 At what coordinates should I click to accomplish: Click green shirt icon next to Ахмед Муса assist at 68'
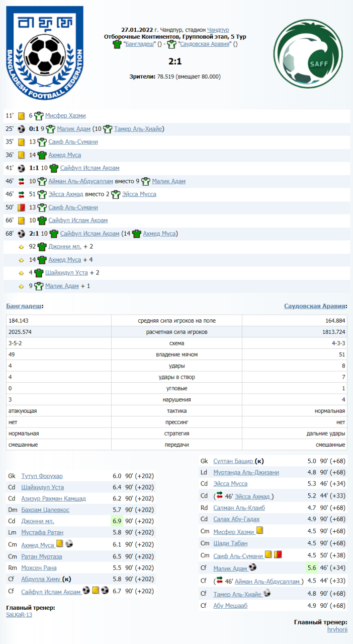[x=136, y=234]
